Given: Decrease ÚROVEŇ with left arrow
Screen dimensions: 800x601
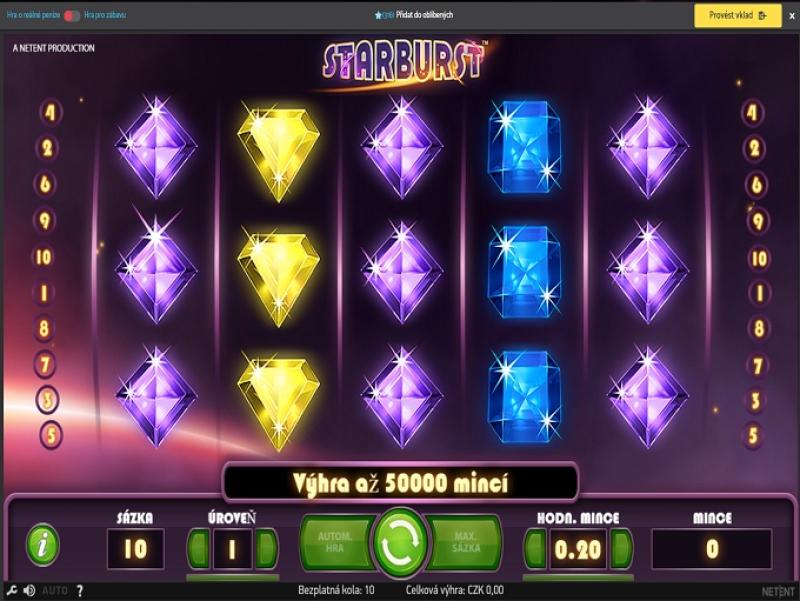Looking at the screenshot, I should (199, 548).
